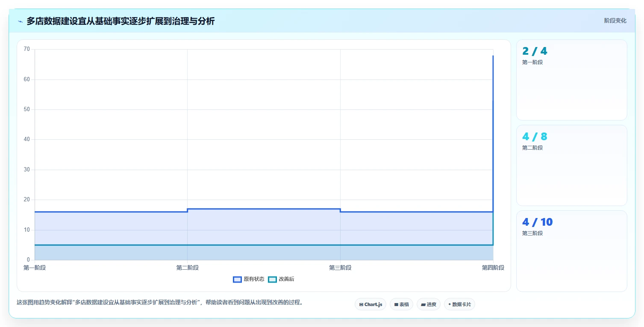Click the 第二阶段 x-axis label
Viewport: 644px width, 327px height.
[187, 268]
